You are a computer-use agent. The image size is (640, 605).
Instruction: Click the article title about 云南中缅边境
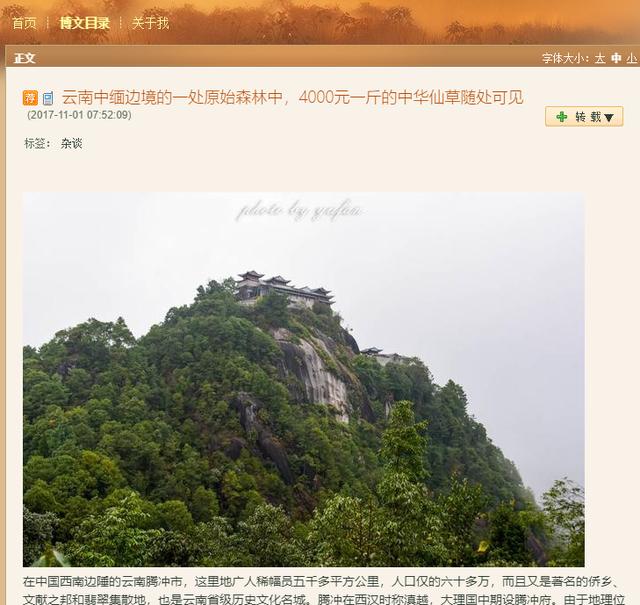292,97
